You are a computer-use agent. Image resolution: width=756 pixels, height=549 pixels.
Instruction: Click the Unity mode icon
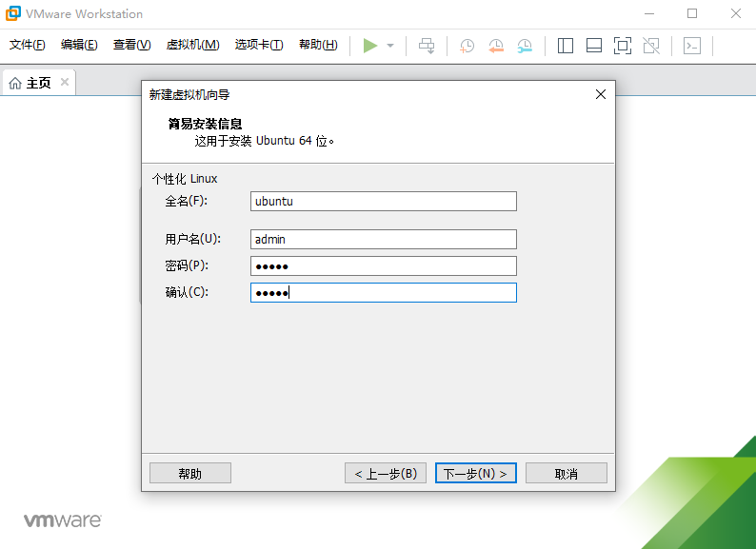651,46
